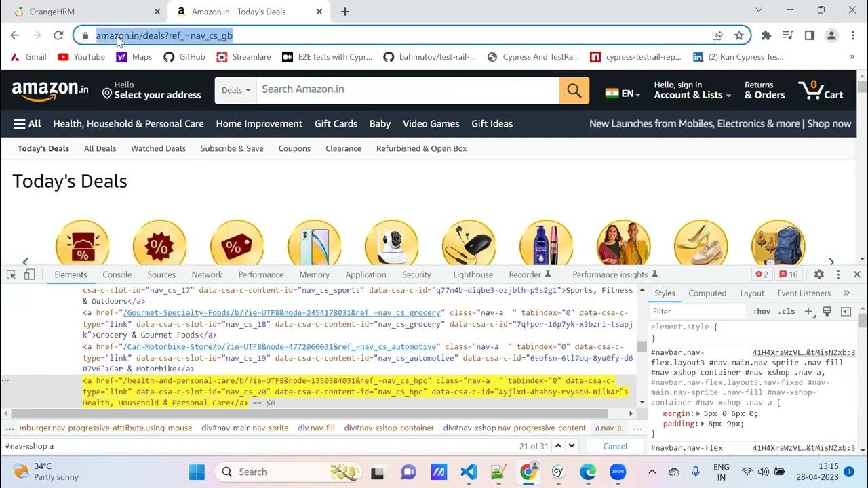Bookmark this page with the star icon
Image resolution: width=868 pixels, height=488 pixels.
(x=739, y=35)
